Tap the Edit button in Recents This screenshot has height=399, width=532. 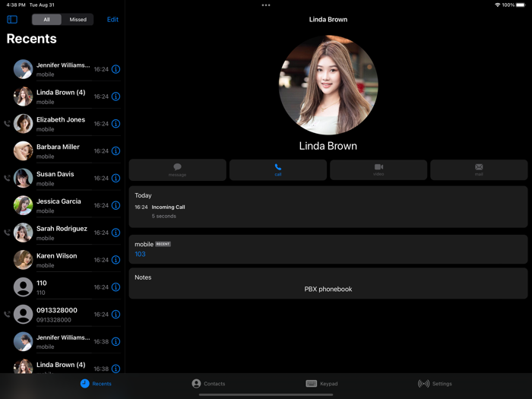coord(112,19)
